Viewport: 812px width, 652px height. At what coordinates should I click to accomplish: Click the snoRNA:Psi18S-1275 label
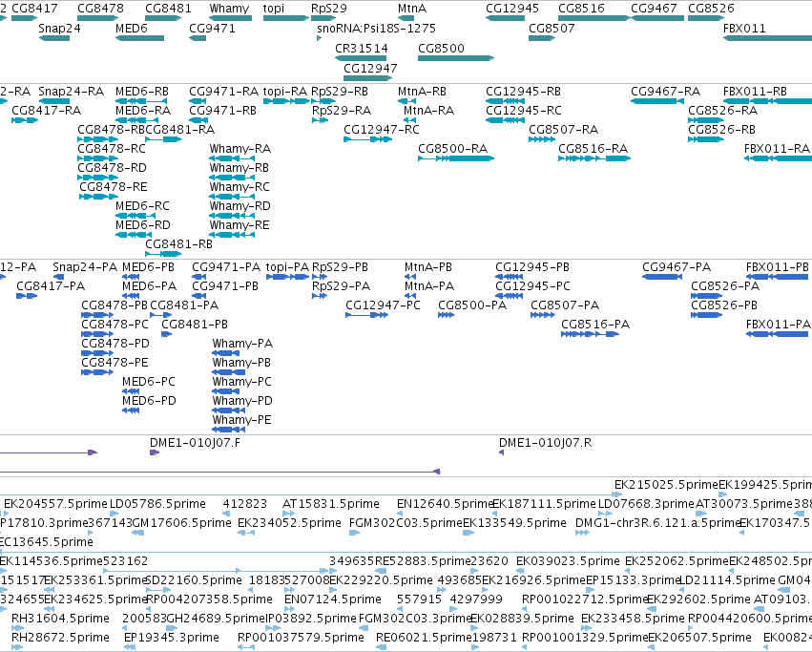pyautogui.click(x=377, y=28)
